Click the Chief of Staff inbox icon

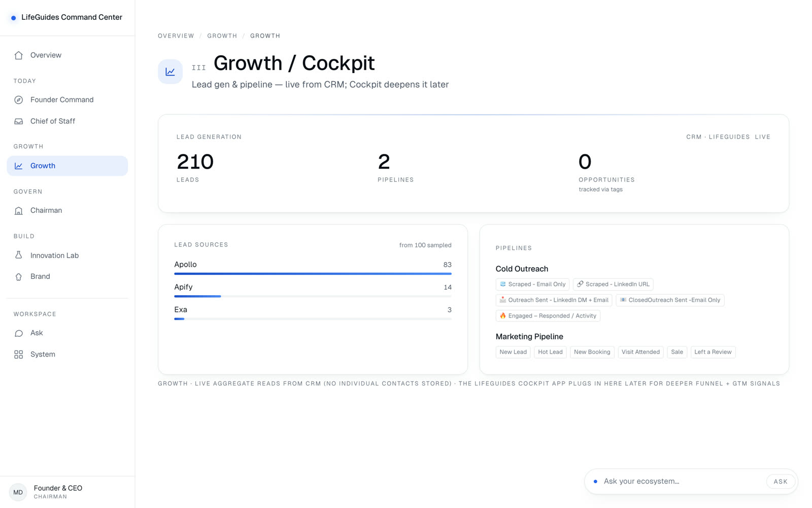[19, 121]
